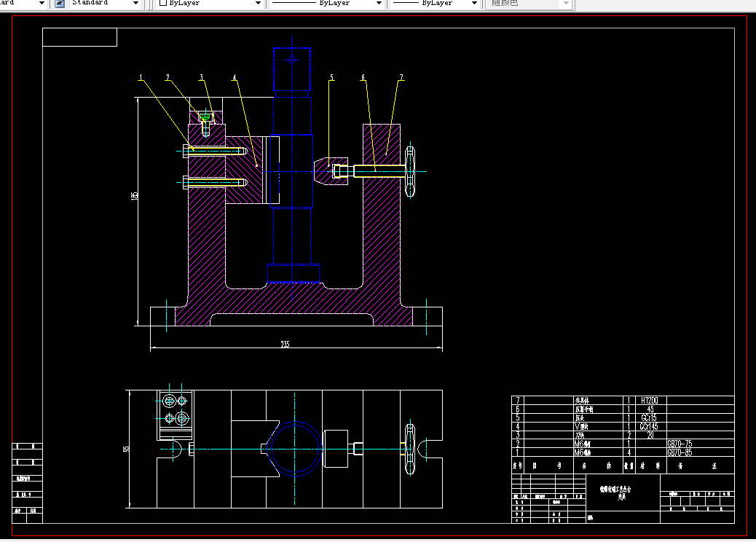
Task: Open the table style manager icon
Action: 60,4
